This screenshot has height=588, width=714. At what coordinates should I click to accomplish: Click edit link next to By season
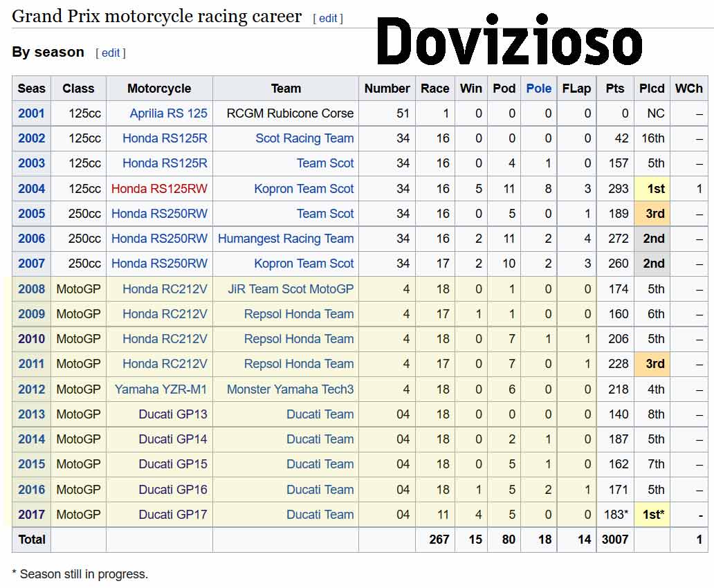111,53
